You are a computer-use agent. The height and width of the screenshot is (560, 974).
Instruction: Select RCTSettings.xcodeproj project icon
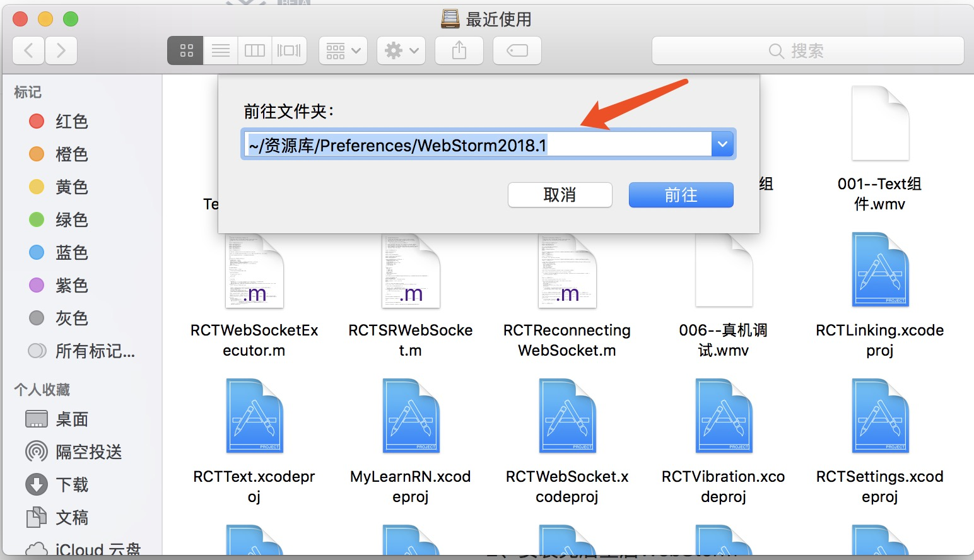tap(880, 416)
